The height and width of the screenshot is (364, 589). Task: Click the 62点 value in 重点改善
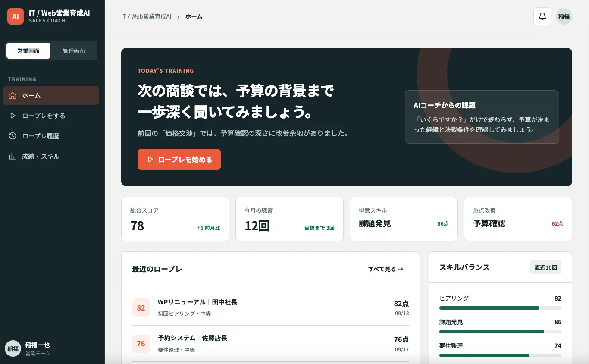point(557,223)
